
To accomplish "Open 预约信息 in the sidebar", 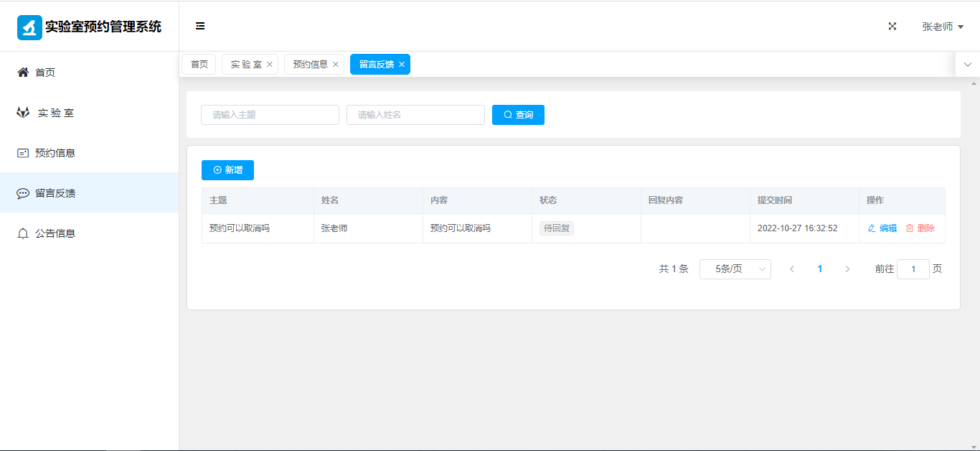I will click(55, 153).
